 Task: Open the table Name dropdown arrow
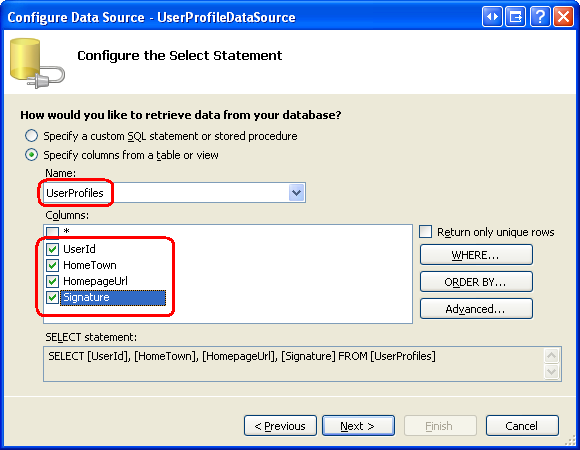(x=296, y=193)
